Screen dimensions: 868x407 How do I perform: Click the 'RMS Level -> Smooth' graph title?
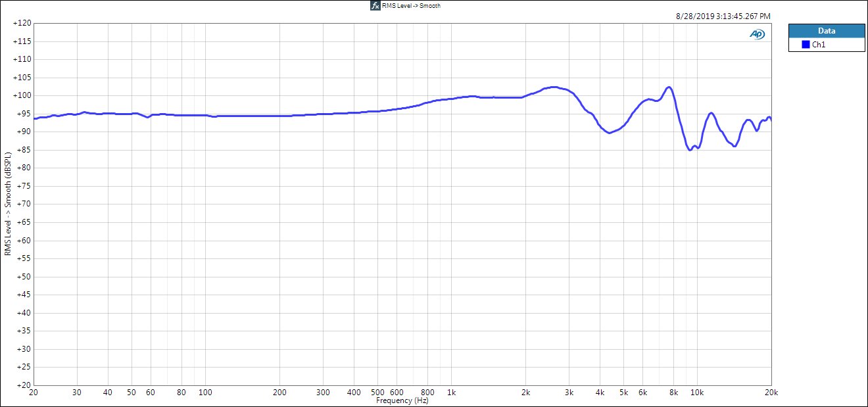point(411,5)
